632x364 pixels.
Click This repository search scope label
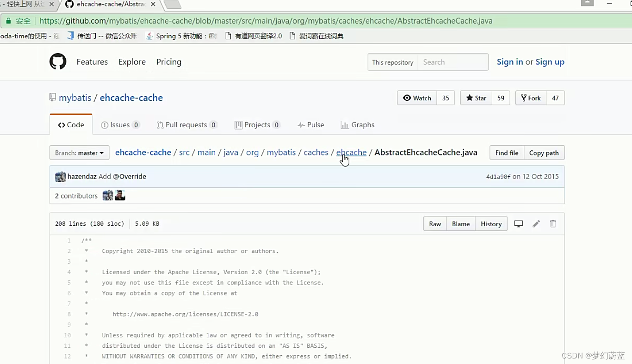pos(393,62)
